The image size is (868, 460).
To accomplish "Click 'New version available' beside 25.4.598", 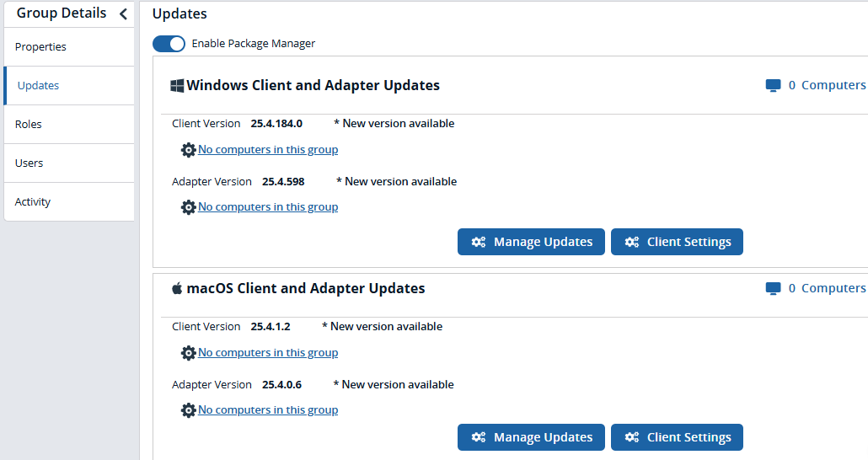I will click(x=396, y=182).
